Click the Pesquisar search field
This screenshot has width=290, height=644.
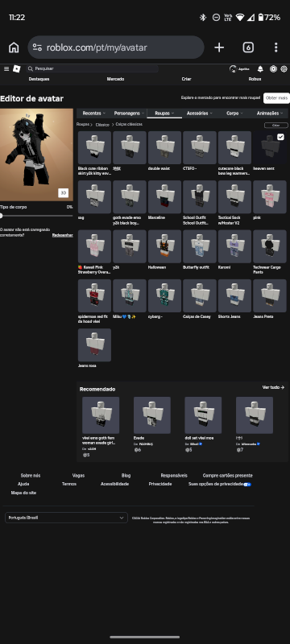93,69
